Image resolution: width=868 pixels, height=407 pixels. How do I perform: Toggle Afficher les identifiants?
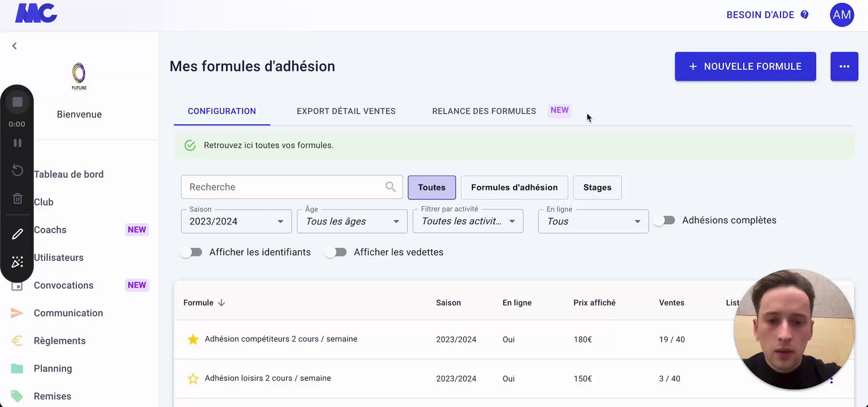[x=191, y=252]
